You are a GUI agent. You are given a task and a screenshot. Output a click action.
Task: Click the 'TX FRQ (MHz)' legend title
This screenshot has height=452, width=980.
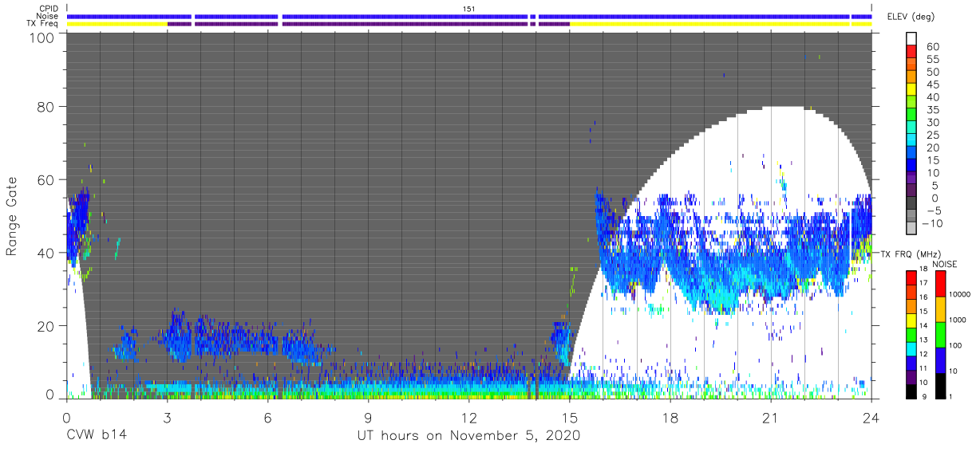(x=910, y=254)
